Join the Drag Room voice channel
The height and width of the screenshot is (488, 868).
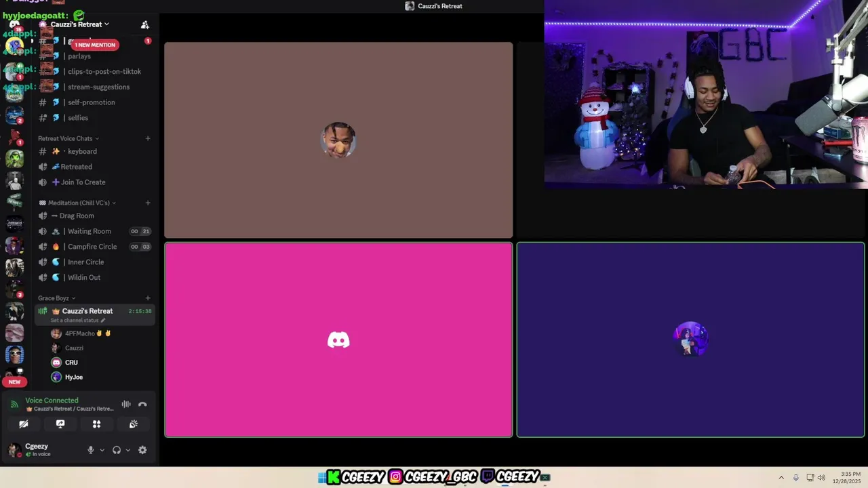point(95,216)
